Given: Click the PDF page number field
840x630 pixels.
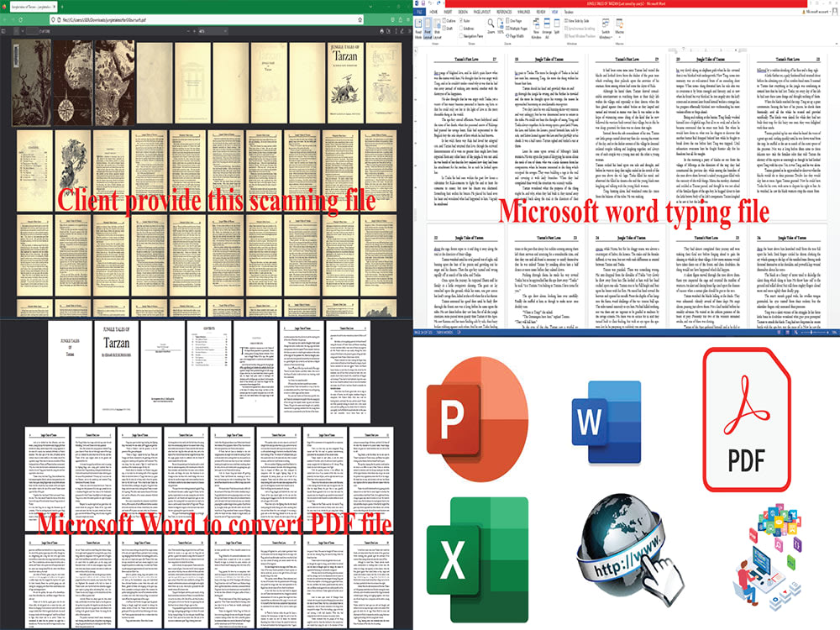Looking at the screenshot, I should click(x=32, y=32).
